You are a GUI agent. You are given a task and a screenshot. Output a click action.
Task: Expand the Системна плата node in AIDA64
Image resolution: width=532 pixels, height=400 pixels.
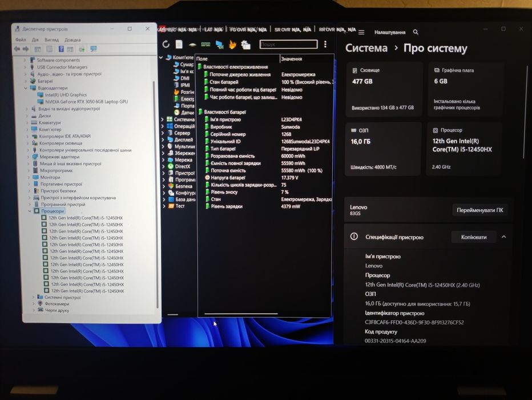coord(163,119)
